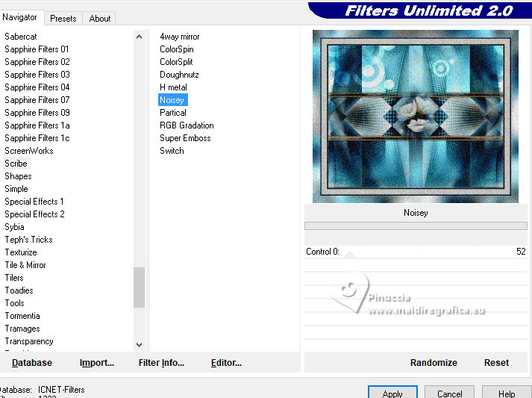The image size is (532, 398).
Task: Click the category list scroll-up arrow
Action: tap(139, 37)
